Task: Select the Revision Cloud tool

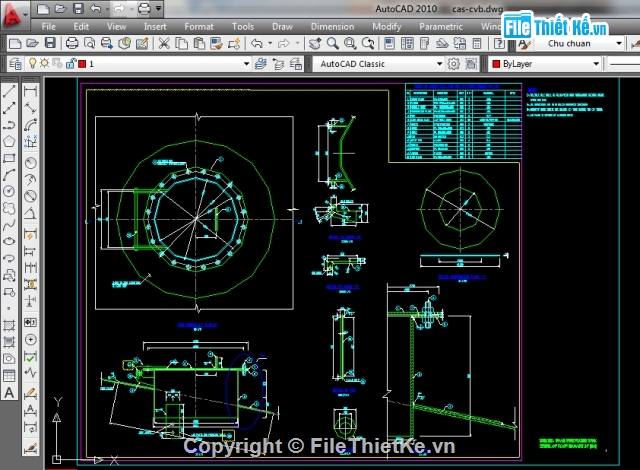Action: point(9,208)
